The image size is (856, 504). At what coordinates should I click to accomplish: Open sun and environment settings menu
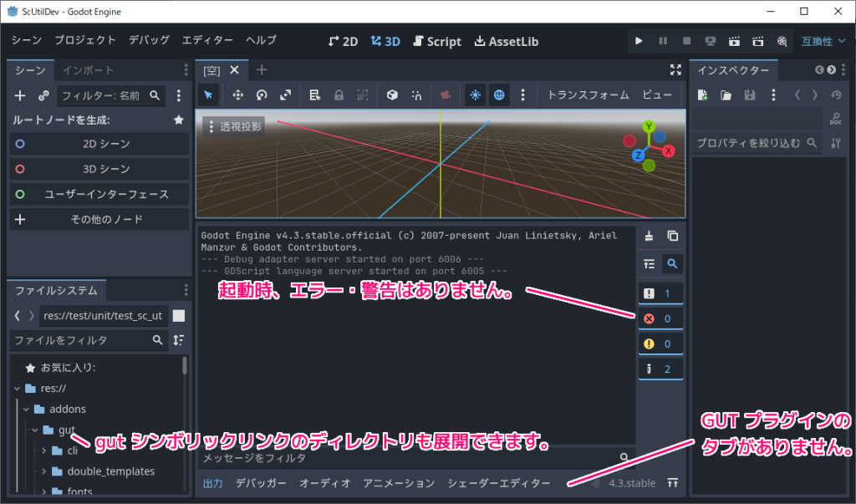(523, 95)
